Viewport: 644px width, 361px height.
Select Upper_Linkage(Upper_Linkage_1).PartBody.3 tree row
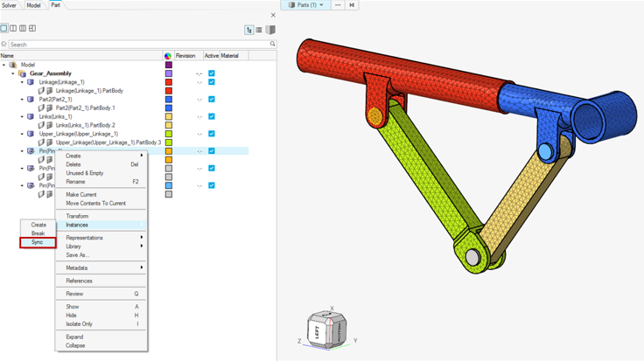pos(108,142)
